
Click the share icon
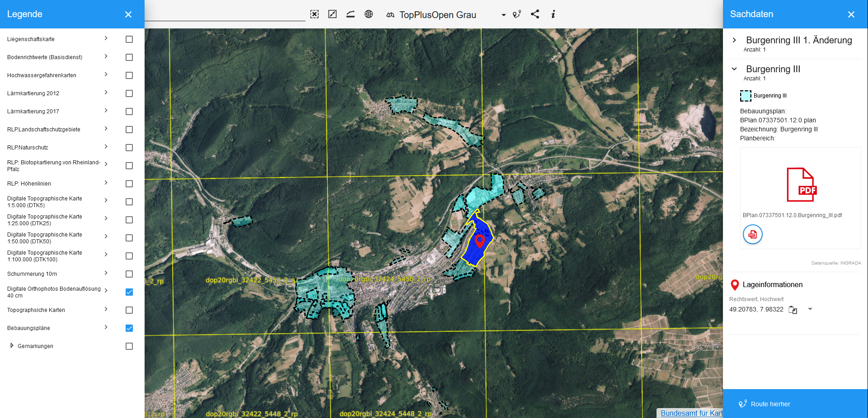tap(535, 14)
